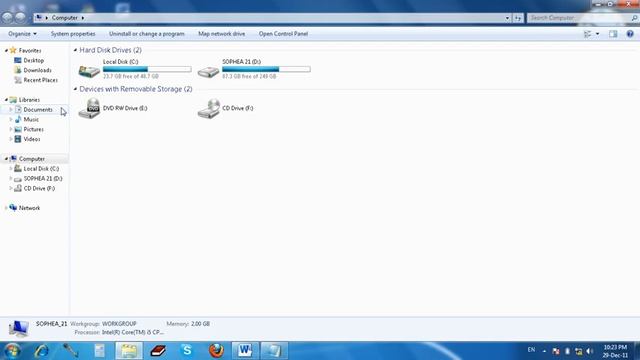Expand the Network tree node
The image size is (640, 360).
click(6, 208)
